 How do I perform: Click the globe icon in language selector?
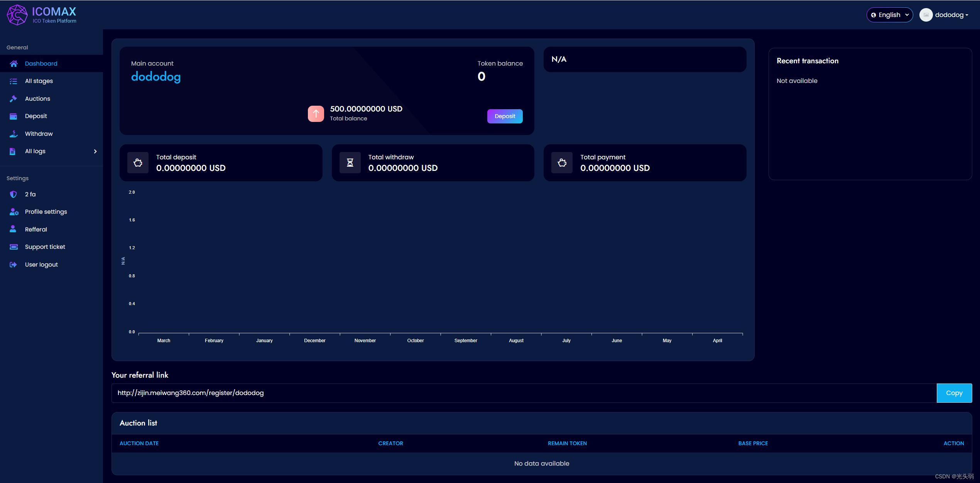click(873, 15)
